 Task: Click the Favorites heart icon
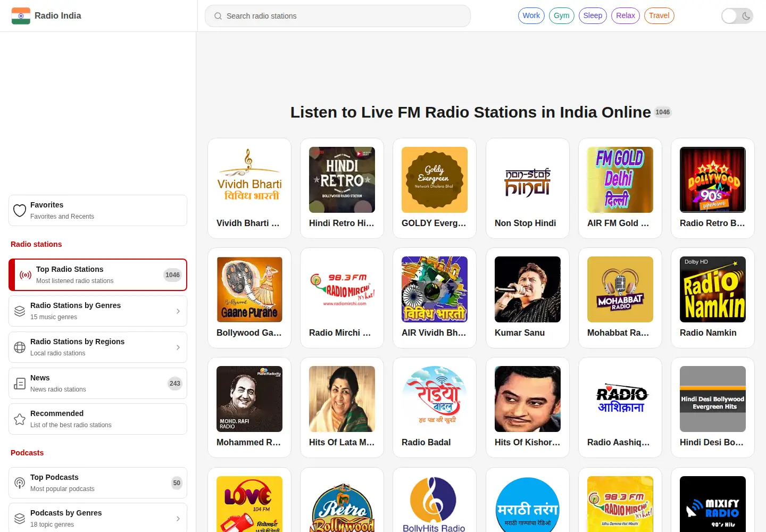(20, 211)
